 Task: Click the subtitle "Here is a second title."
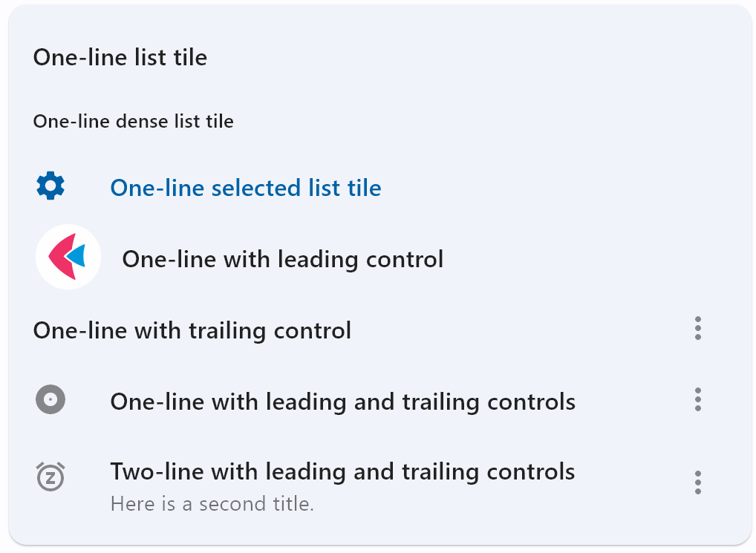coord(212,504)
